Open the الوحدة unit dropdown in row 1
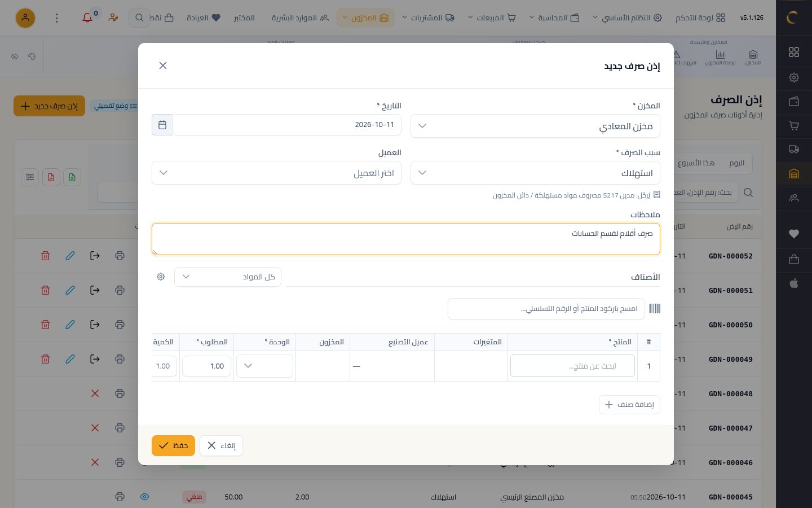 (x=264, y=366)
